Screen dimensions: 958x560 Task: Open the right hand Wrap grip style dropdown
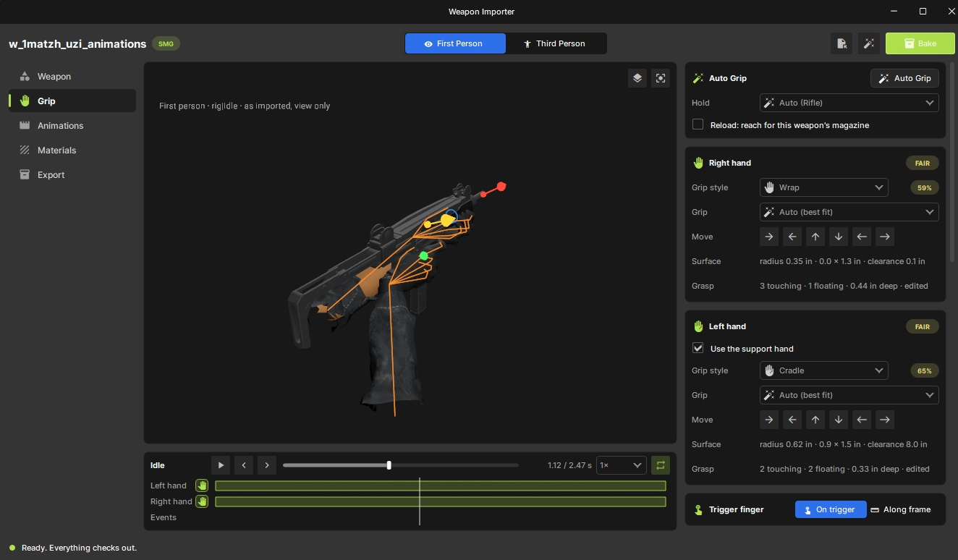pos(823,187)
